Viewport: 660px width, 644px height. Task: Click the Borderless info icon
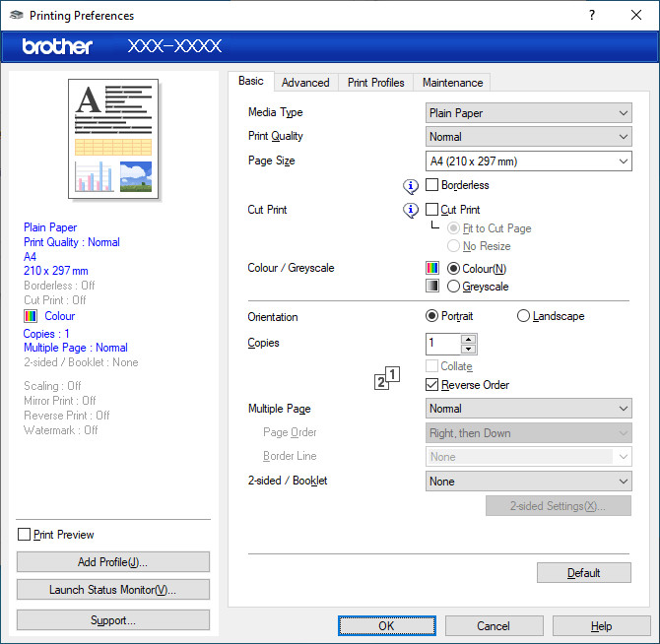(411, 186)
